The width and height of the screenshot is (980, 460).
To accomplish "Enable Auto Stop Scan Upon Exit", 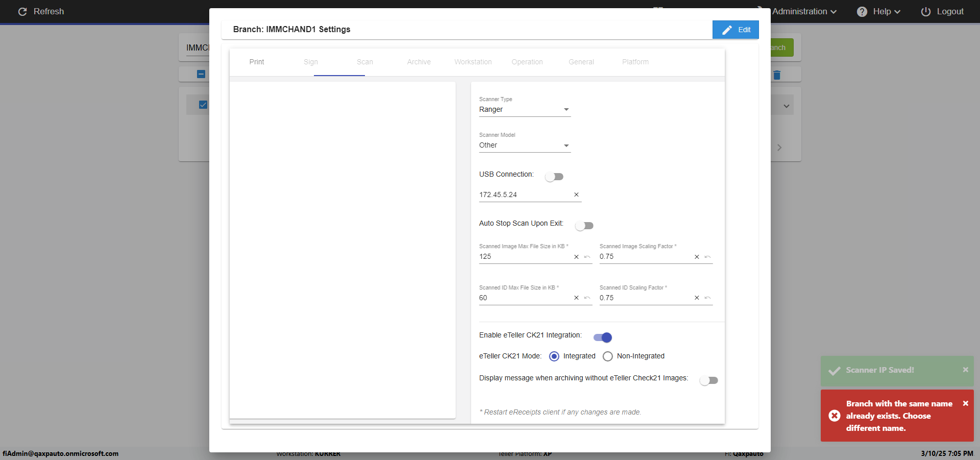I will (584, 226).
